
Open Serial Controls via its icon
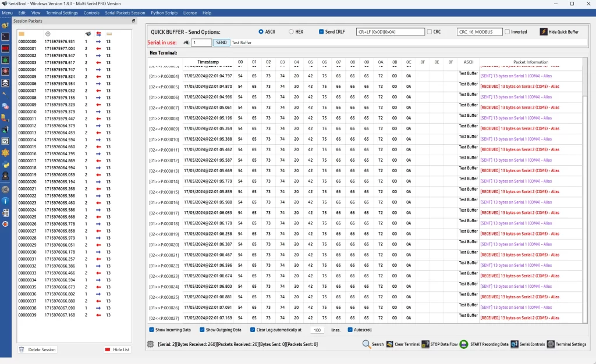pyautogui.click(x=515, y=344)
